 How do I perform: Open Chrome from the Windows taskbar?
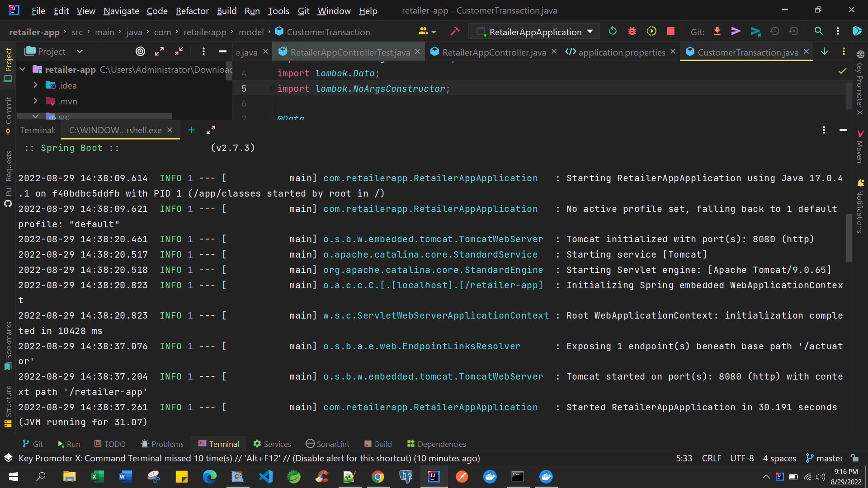pyautogui.click(x=378, y=477)
